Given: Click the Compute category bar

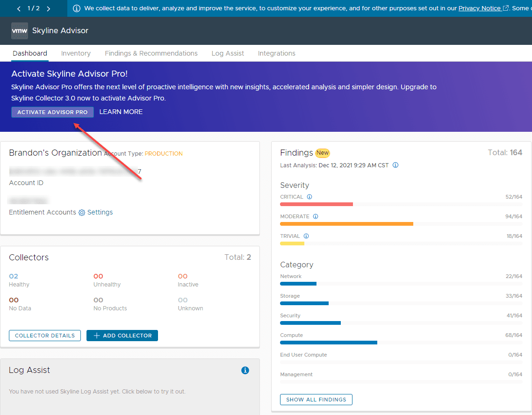Looking at the screenshot, I should pyautogui.click(x=329, y=343).
